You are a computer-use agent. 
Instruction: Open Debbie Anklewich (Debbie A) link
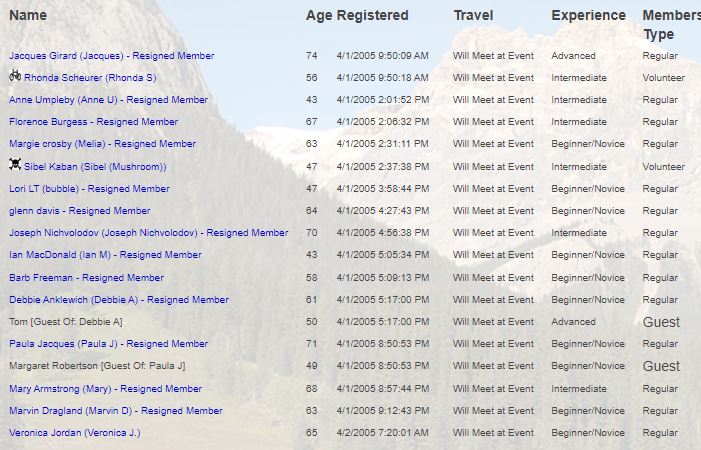click(118, 300)
